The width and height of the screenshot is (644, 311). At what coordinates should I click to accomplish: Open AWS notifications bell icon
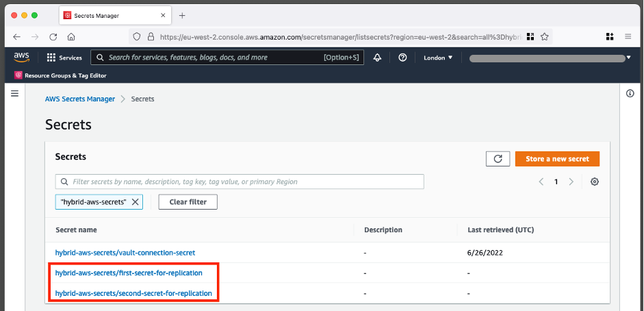(x=377, y=58)
